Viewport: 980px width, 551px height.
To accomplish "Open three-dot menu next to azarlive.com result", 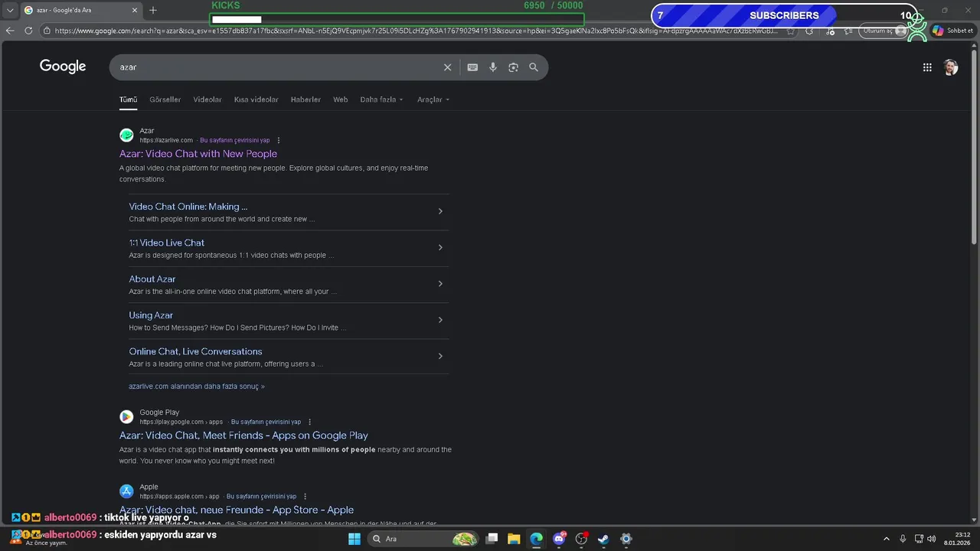I will 279,141.
